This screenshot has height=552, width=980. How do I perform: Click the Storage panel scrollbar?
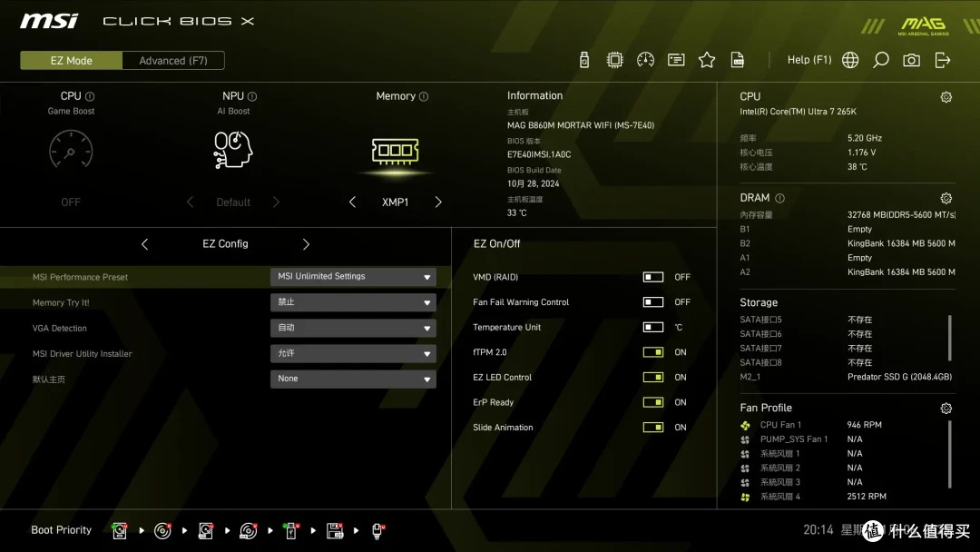tap(950, 338)
